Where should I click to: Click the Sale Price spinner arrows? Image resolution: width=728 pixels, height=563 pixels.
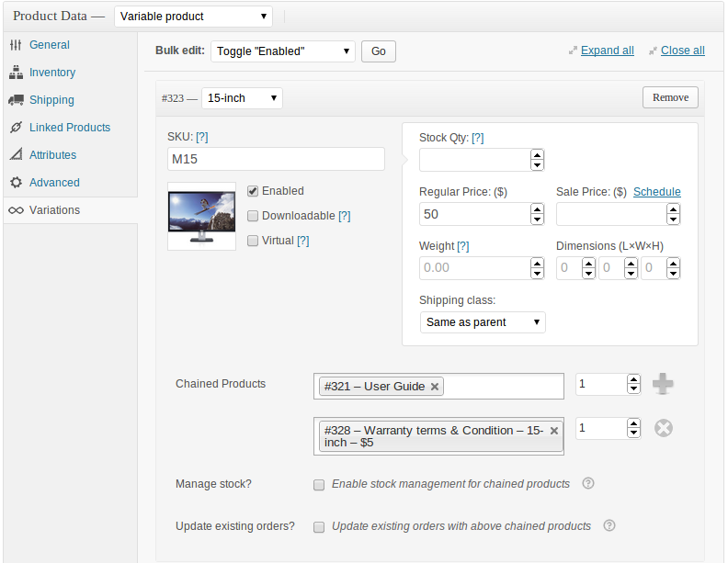pos(673,214)
